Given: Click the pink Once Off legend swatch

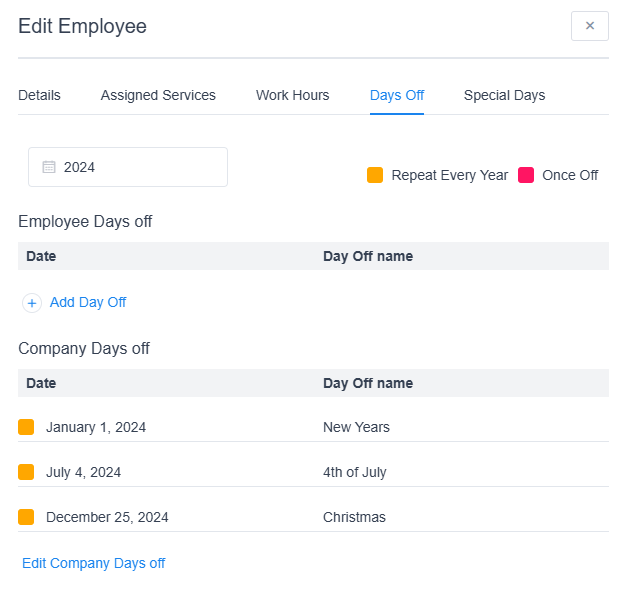Looking at the screenshot, I should tap(526, 175).
